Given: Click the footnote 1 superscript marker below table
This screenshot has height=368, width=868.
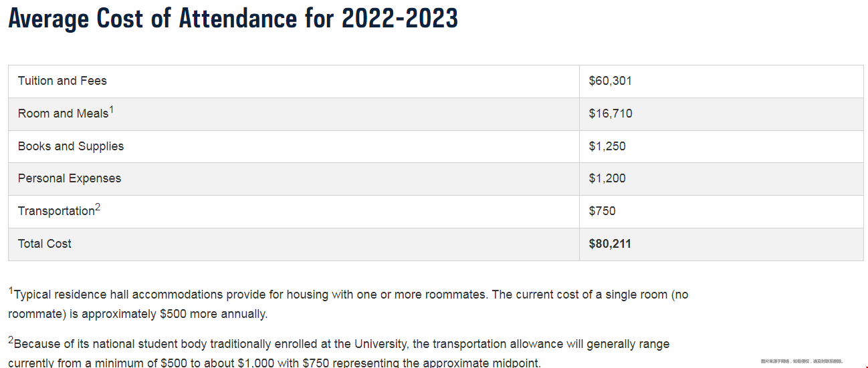Looking at the screenshot, I should coord(11,291).
